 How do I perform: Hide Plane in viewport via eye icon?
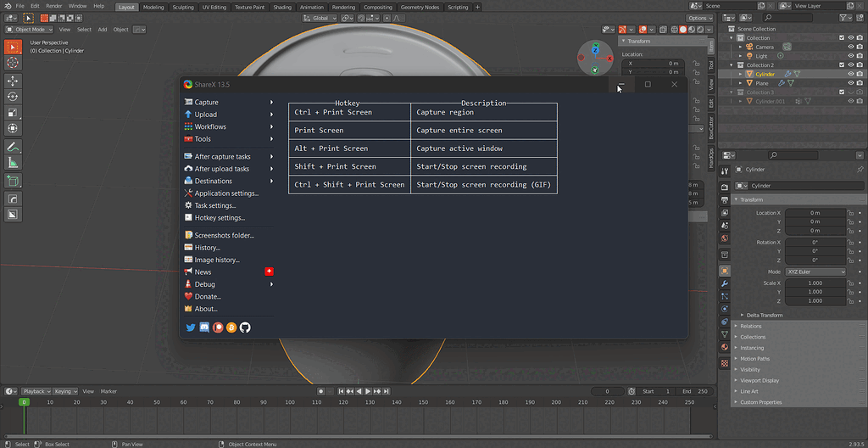click(851, 83)
